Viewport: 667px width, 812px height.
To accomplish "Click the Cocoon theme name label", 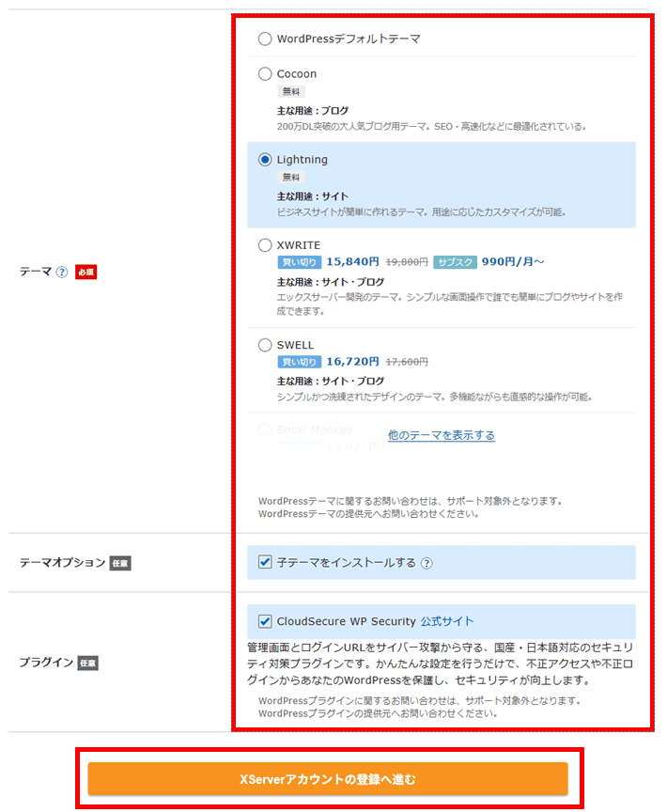I will [x=297, y=73].
